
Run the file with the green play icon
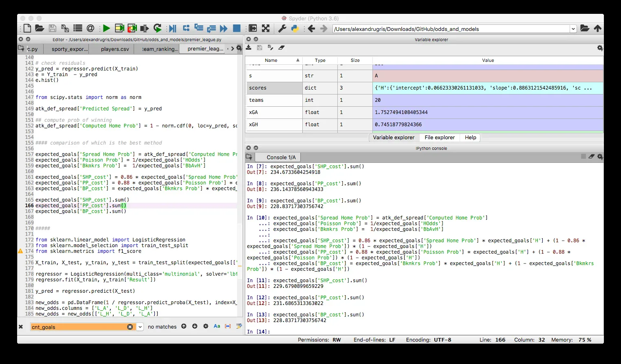click(106, 29)
